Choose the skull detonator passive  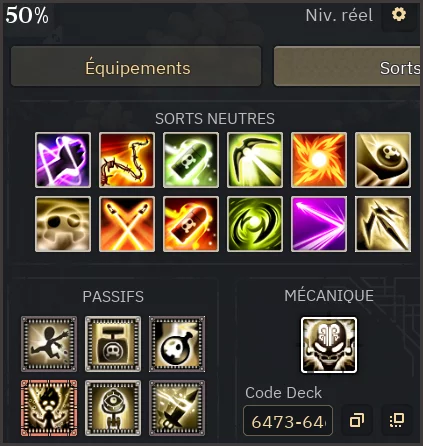click(113, 344)
